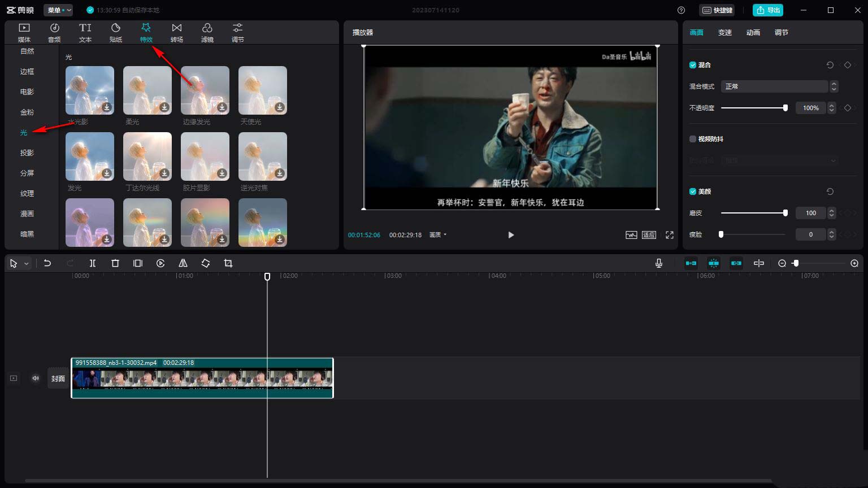868x488 pixels.
Task: Click the mirror flip icon in timeline toolbar
Action: (x=183, y=263)
